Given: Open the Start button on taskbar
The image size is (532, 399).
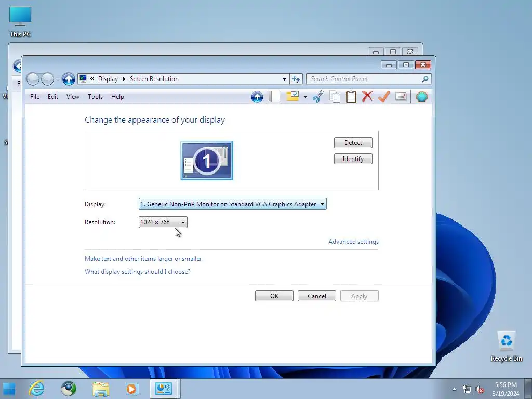Looking at the screenshot, I should [x=9, y=389].
